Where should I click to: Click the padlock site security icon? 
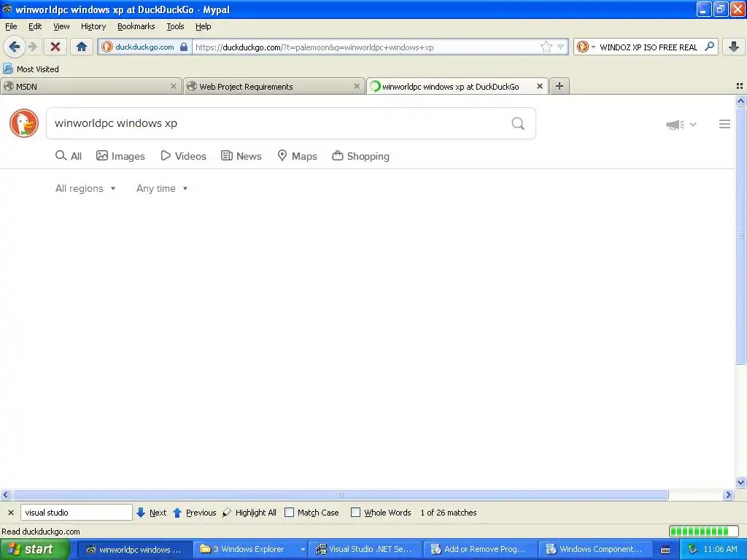(184, 47)
